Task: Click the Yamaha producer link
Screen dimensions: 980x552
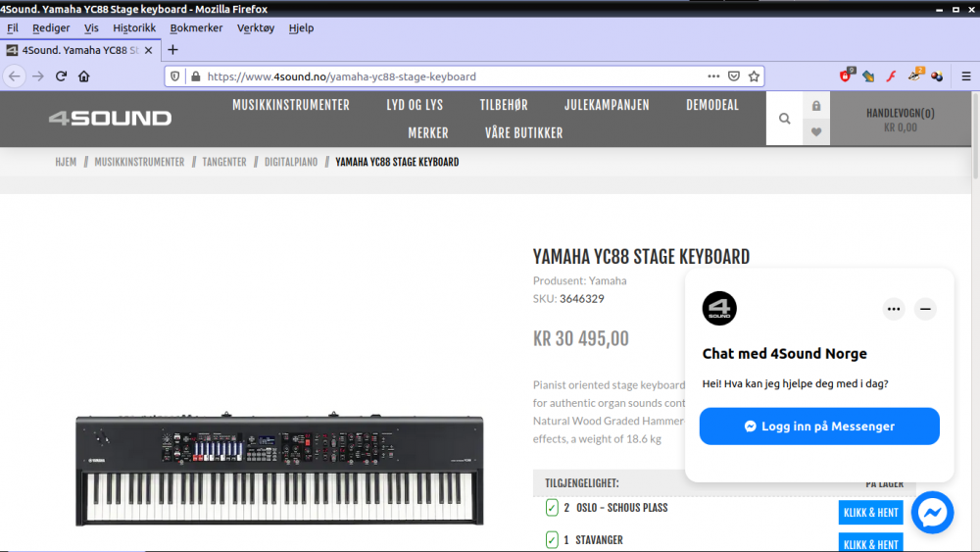Action: 608,280
